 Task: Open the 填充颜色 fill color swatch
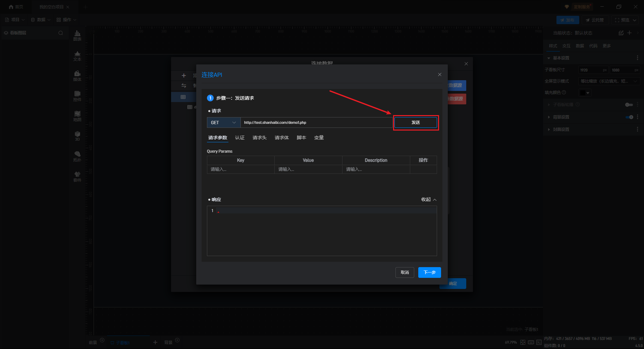pyautogui.click(x=585, y=93)
